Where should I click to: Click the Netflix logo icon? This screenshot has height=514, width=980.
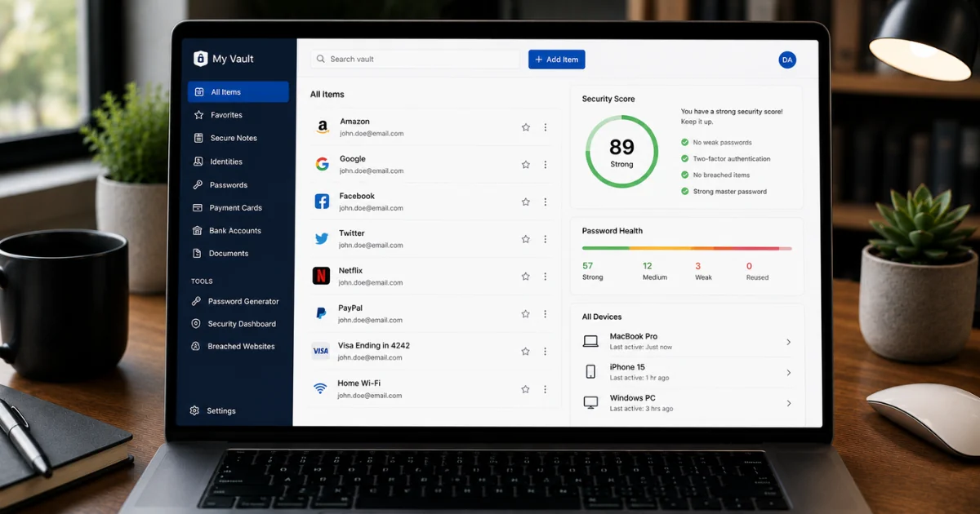coord(321,276)
